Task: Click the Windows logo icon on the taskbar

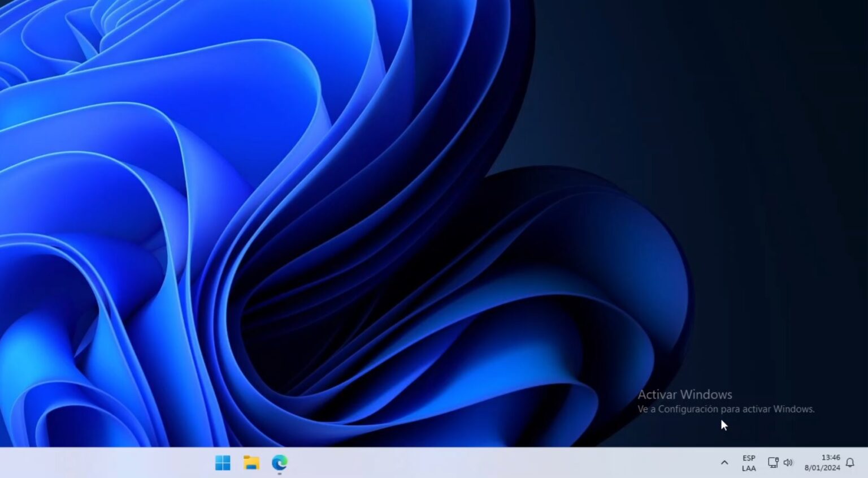Action: tap(223, 463)
